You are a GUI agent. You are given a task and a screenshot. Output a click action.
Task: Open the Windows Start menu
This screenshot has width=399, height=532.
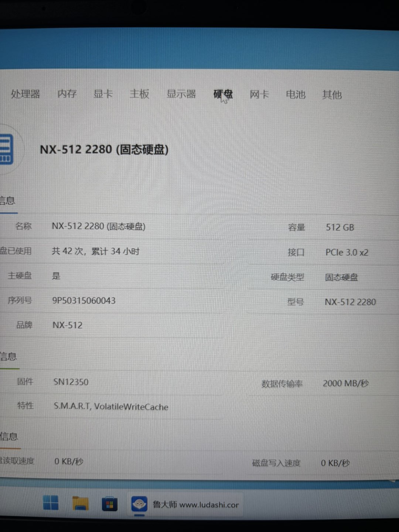[51, 503]
